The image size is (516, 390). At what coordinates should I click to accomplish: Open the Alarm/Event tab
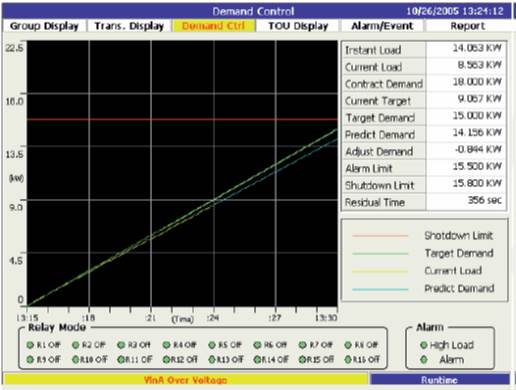tap(382, 26)
